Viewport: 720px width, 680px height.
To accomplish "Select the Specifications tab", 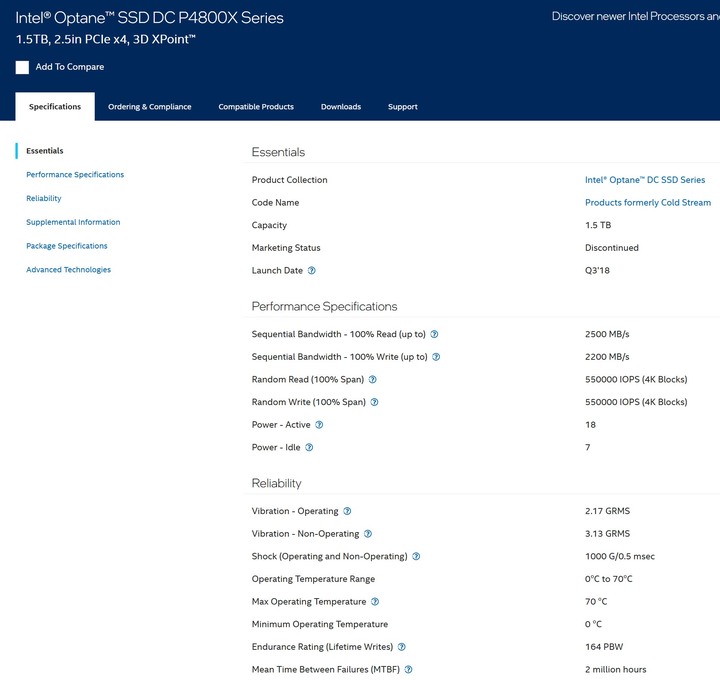I will pos(55,107).
